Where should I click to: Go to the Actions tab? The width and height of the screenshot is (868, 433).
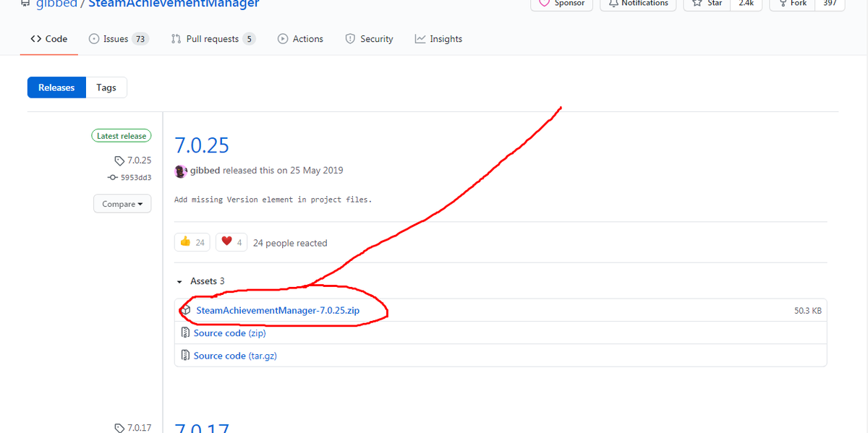pyautogui.click(x=300, y=39)
